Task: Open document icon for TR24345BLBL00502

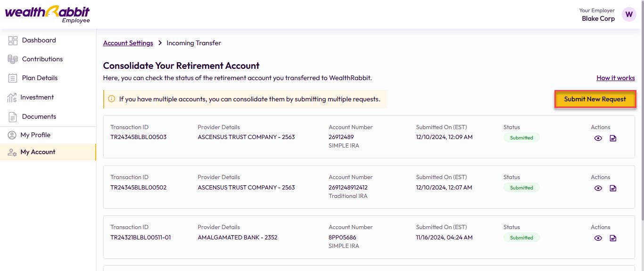Action: pyautogui.click(x=613, y=188)
